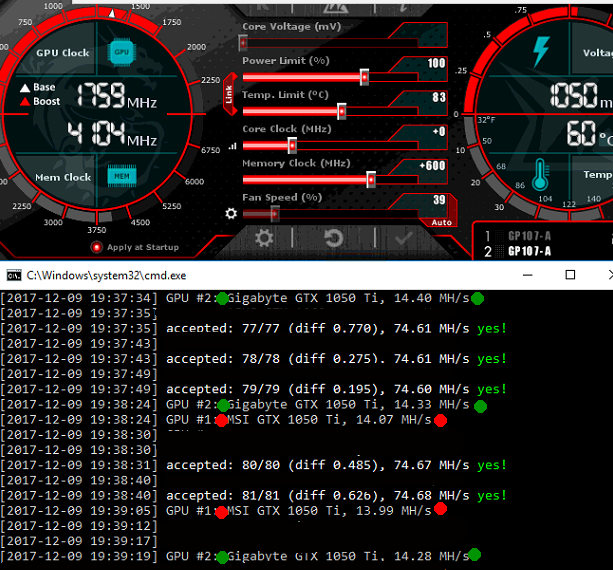Viewport: 613px width, 570px height.
Task: Click the apply checkmark icon
Action: 403,238
